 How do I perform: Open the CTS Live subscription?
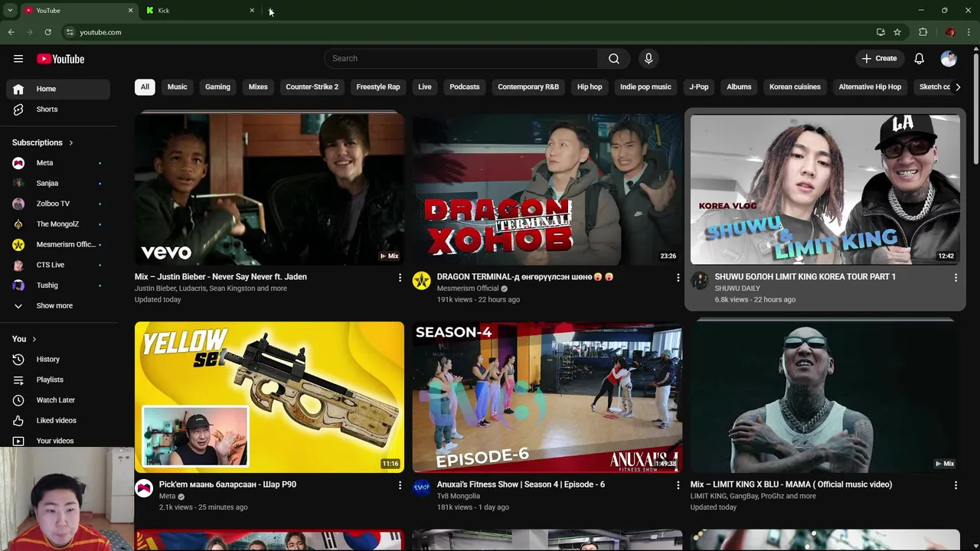58,265
